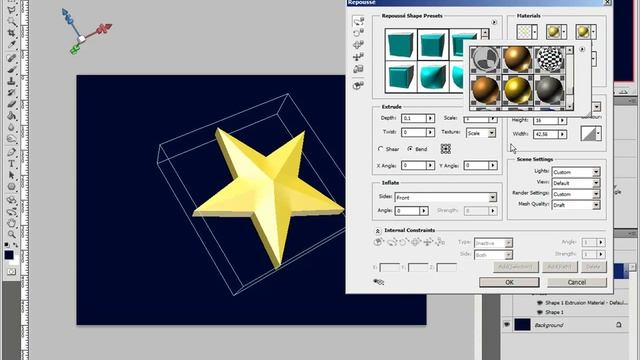The width and height of the screenshot is (640, 360).
Task: Click Cancel in the Repoussé dialog
Action: point(577,282)
